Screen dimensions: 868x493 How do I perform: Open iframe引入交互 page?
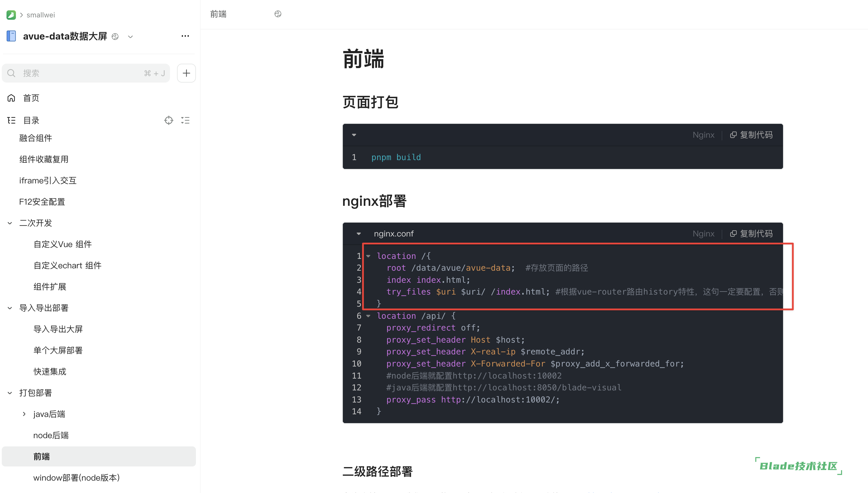48,180
